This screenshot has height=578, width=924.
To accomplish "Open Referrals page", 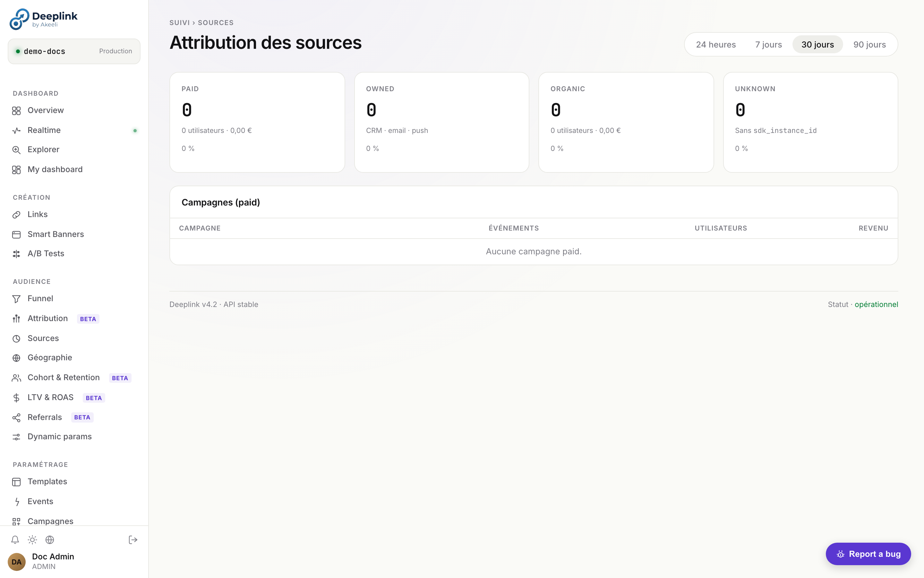I will (x=74, y=417).
